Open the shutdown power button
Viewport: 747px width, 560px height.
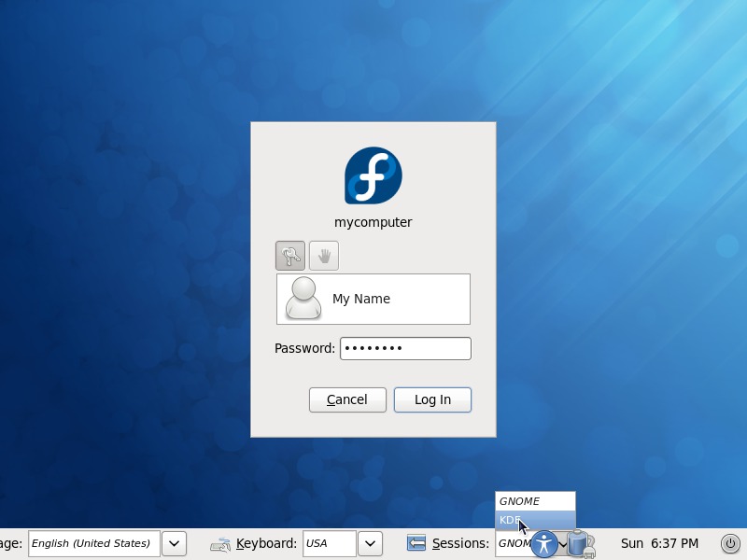(x=730, y=543)
